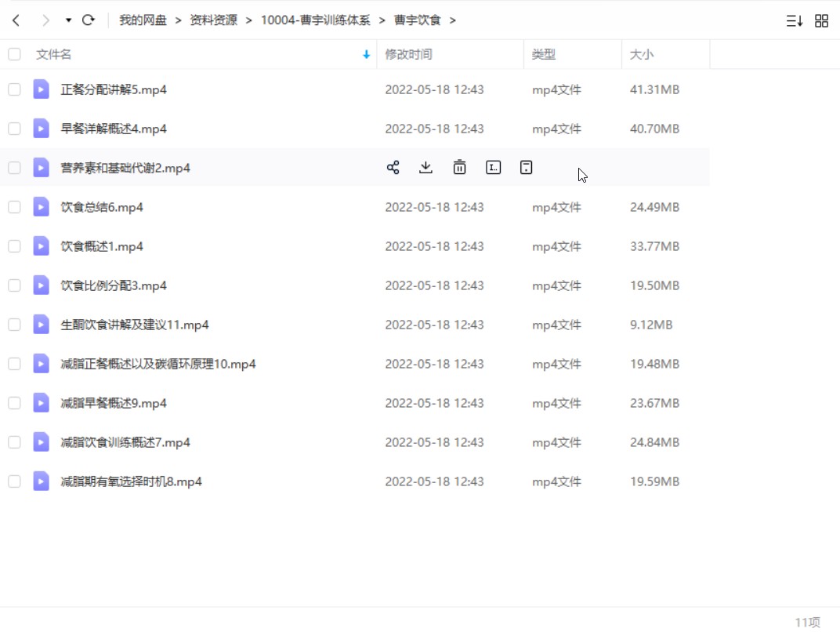Check the box for 营养素和基础代谢2.mp4
840x632 pixels.
click(14, 168)
